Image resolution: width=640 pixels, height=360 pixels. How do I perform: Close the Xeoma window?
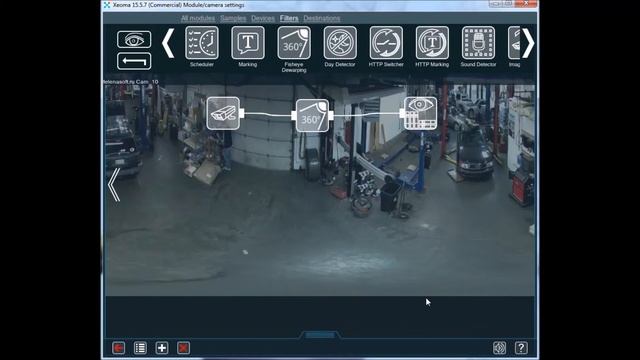coord(527,4)
